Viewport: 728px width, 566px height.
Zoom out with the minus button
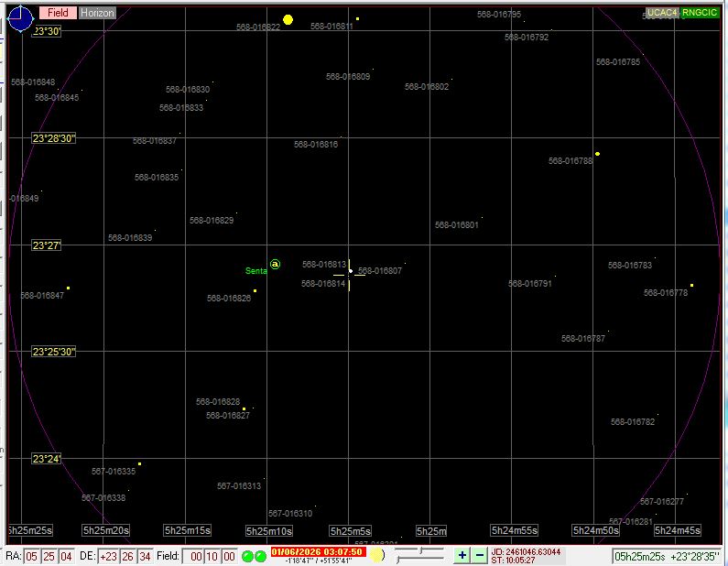click(x=478, y=555)
